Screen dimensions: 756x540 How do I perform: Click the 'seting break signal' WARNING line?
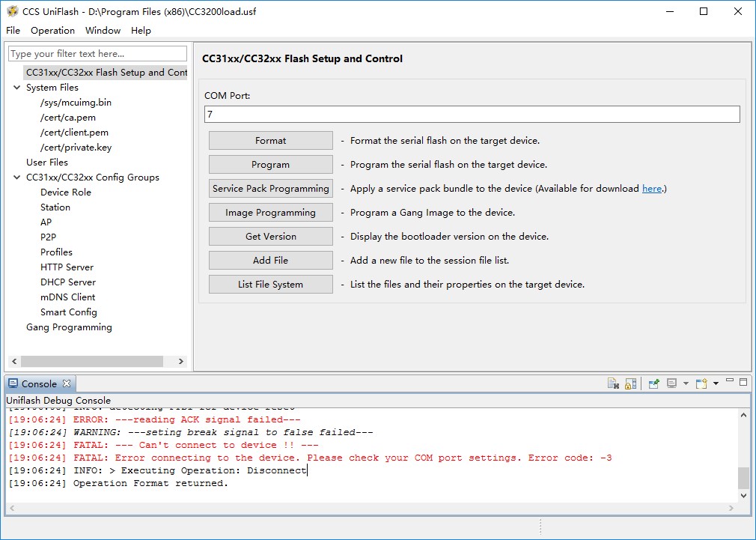(191, 432)
